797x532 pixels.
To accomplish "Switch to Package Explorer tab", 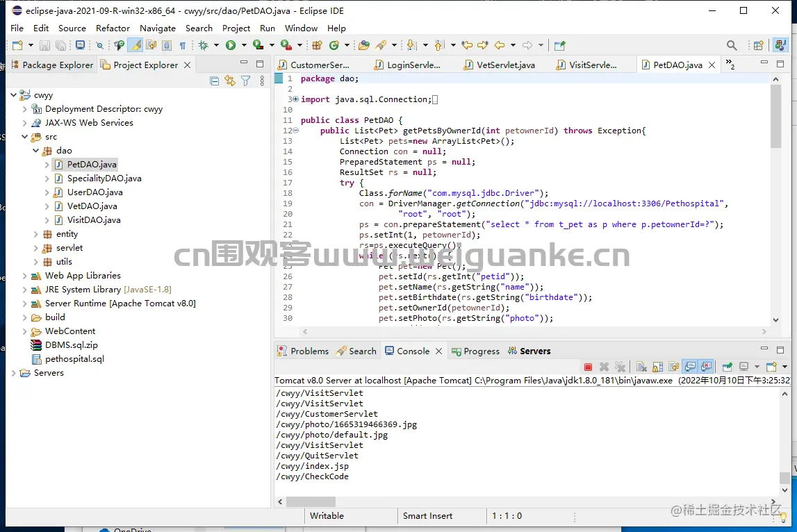I will 52,65.
